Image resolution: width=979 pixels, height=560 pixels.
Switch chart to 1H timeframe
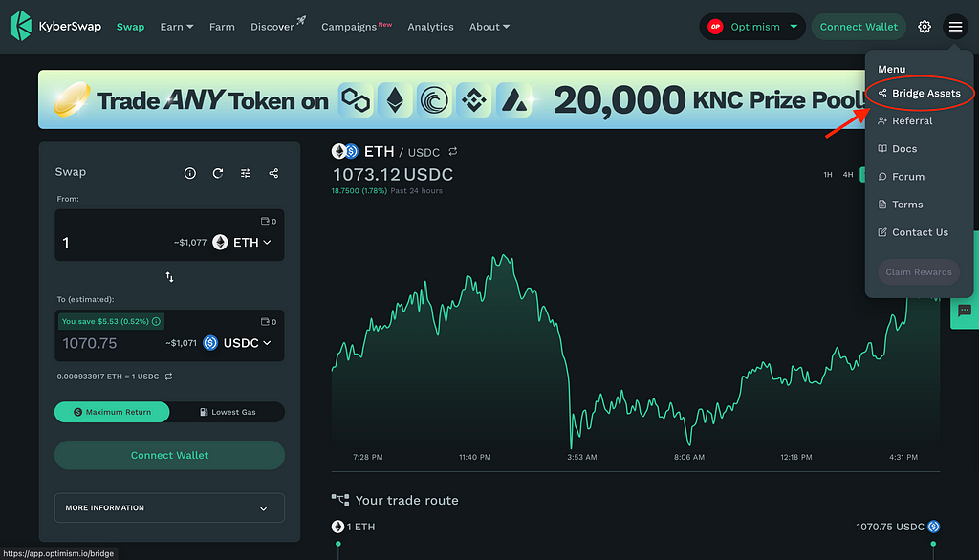click(x=828, y=175)
